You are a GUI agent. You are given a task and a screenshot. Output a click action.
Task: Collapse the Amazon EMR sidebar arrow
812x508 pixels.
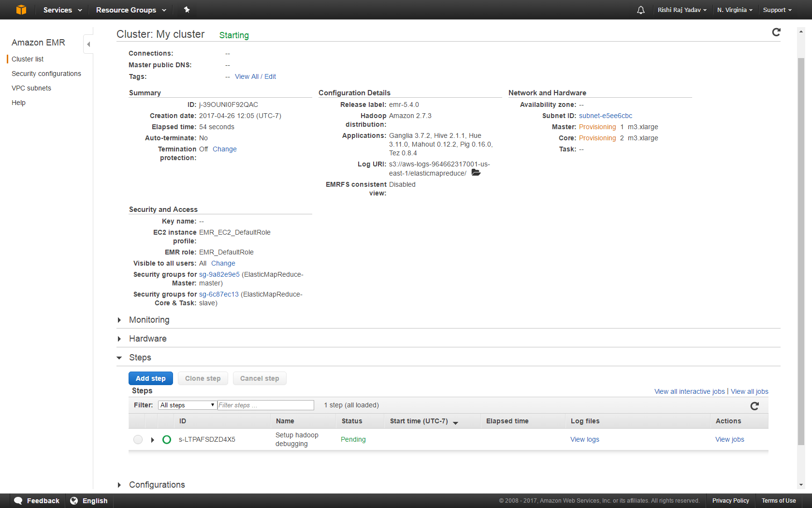[88, 44]
